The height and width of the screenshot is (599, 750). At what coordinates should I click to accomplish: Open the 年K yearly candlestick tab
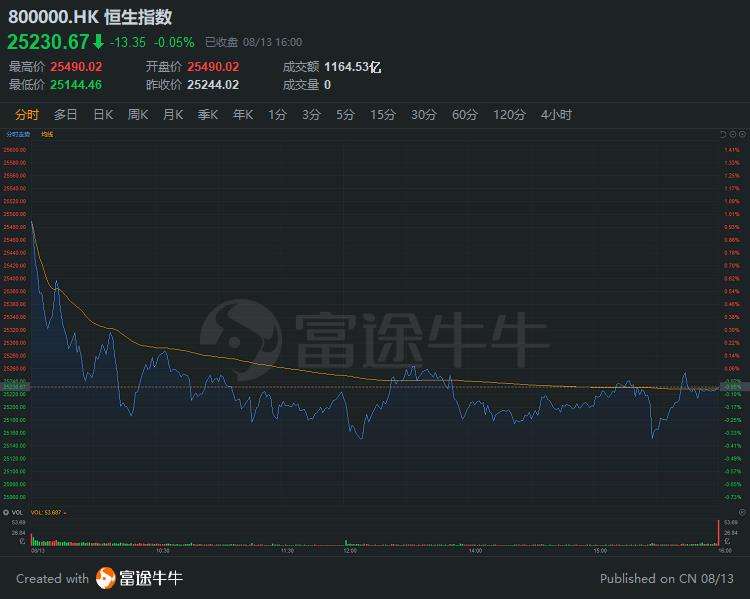(243, 115)
